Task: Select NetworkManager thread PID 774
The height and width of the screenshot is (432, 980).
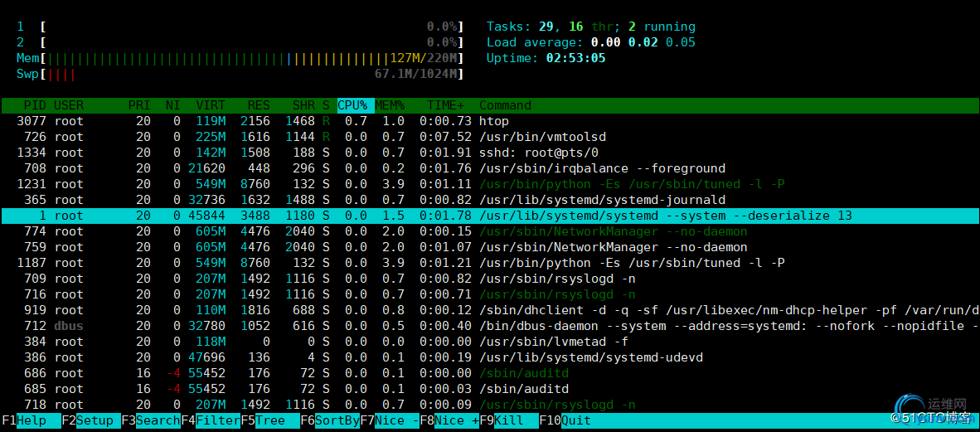Action: [x=490, y=231]
